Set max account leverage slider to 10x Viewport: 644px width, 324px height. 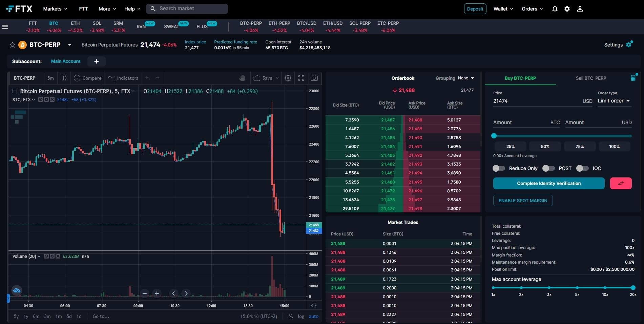click(x=605, y=288)
